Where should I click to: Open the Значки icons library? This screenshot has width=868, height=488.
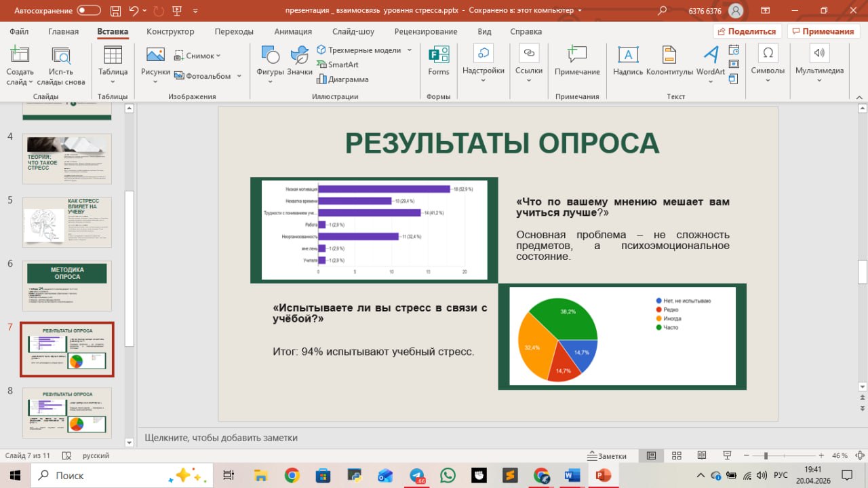coord(299,56)
